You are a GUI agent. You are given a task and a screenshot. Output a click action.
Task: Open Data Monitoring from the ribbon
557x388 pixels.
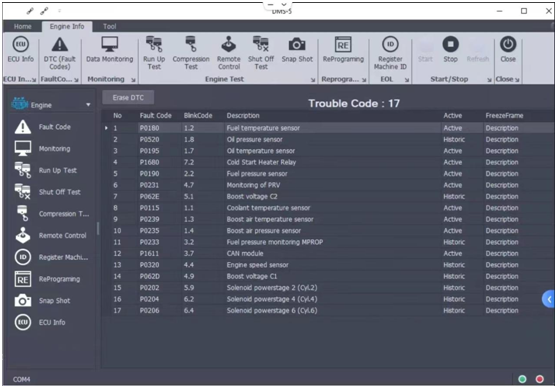tap(109, 50)
